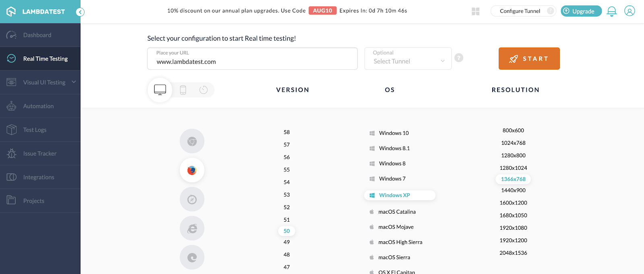
Task: Click the AUG10 discount code badge
Action: pyautogui.click(x=322, y=10)
